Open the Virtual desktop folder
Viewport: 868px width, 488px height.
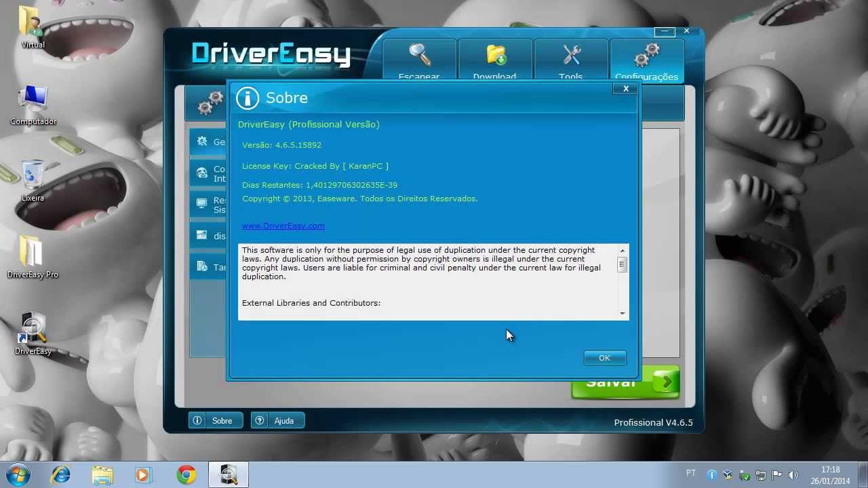(x=33, y=27)
